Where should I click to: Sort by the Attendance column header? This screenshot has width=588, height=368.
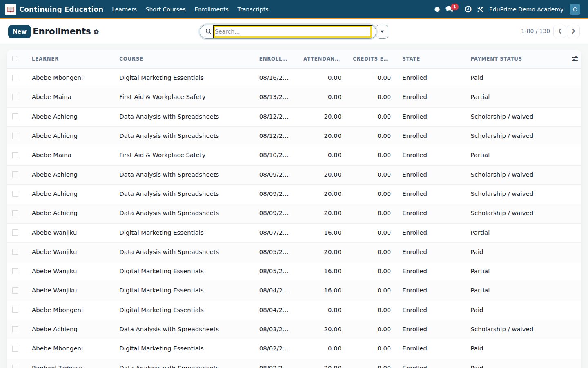[x=321, y=59]
